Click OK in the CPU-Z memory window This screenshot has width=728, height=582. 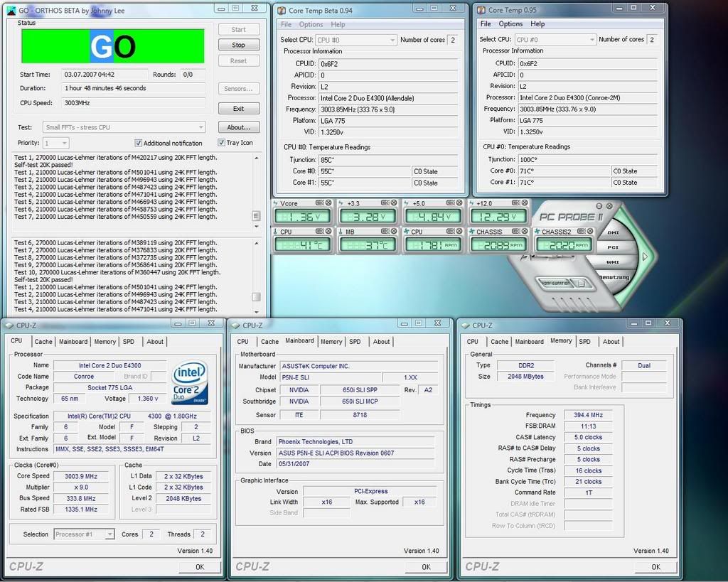[655, 566]
